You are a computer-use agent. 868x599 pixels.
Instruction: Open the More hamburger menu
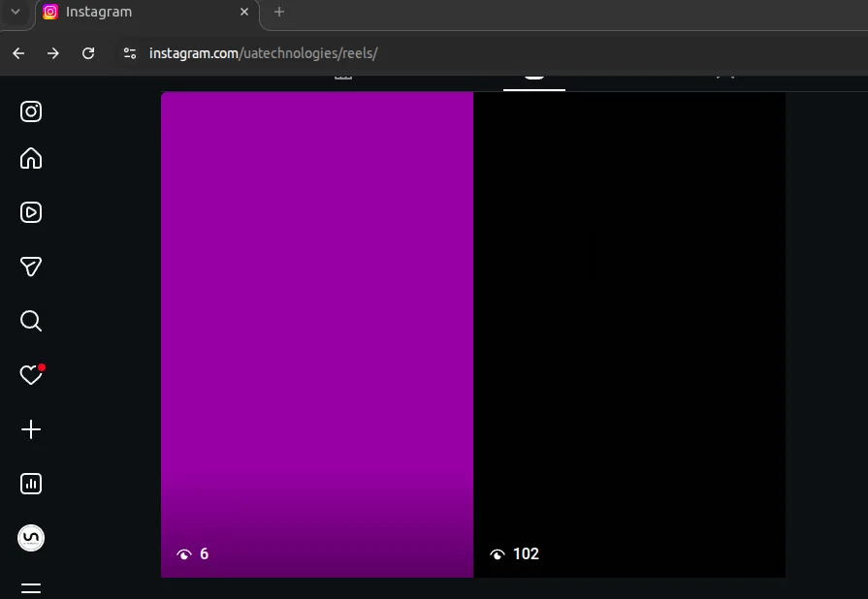click(31, 588)
